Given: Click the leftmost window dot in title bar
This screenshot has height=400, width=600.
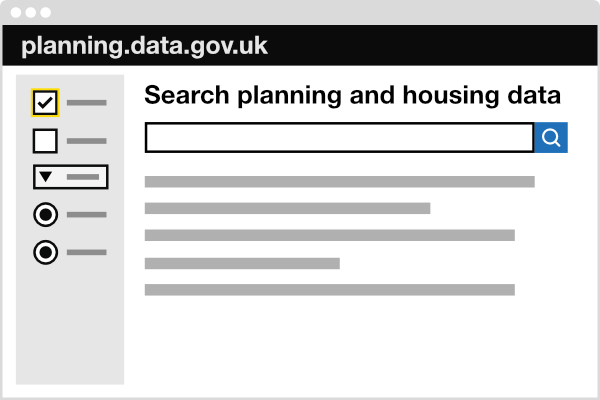Looking at the screenshot, I should 16,13.
